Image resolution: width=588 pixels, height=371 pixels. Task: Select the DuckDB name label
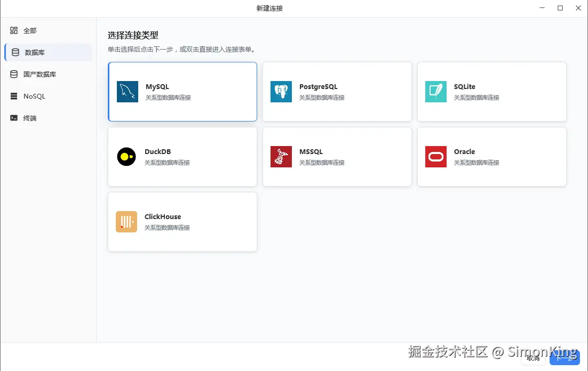157,152
